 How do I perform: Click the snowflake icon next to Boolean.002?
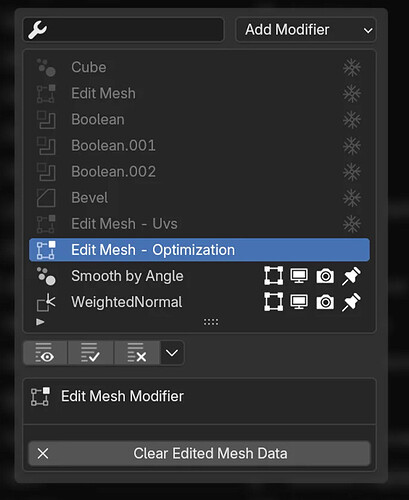coord(352,172)
